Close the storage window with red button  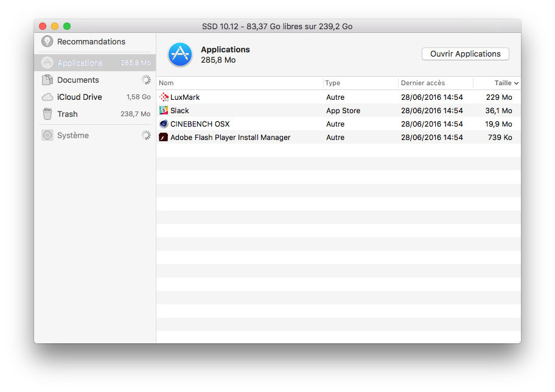[43, 26]
